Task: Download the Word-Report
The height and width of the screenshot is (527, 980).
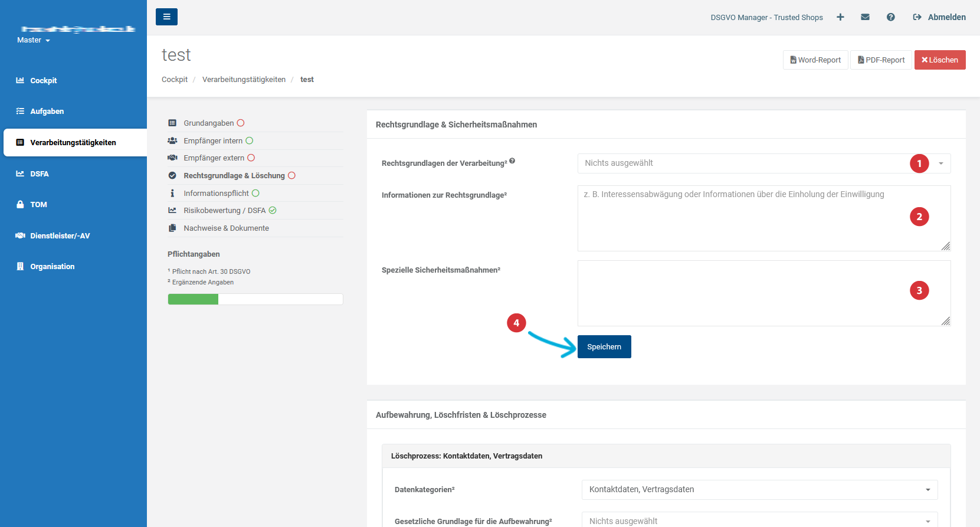Action: [x=815, y=60]
